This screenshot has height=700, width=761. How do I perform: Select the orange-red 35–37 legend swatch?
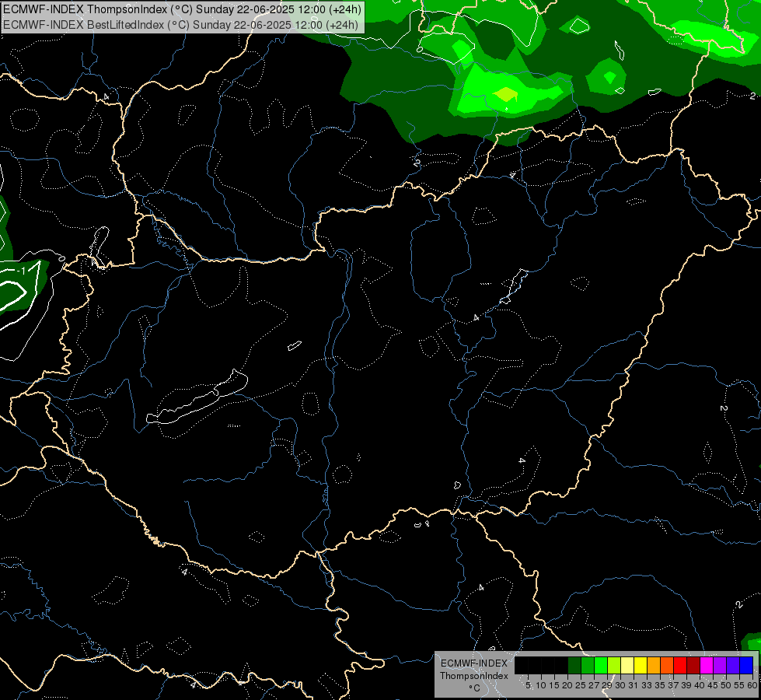pos(667,666)
